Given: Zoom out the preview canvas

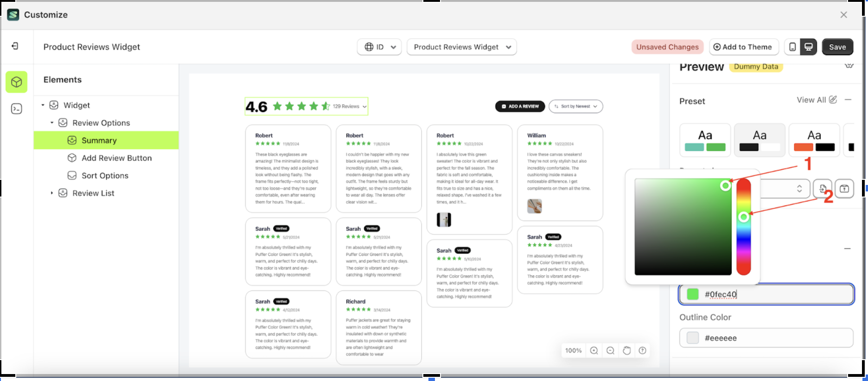Looking at the screenshot, I should pos(611,351).
